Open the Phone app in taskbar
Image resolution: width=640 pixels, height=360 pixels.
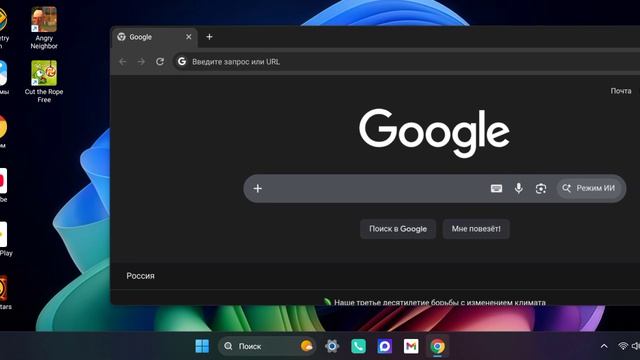pos(358,346)
